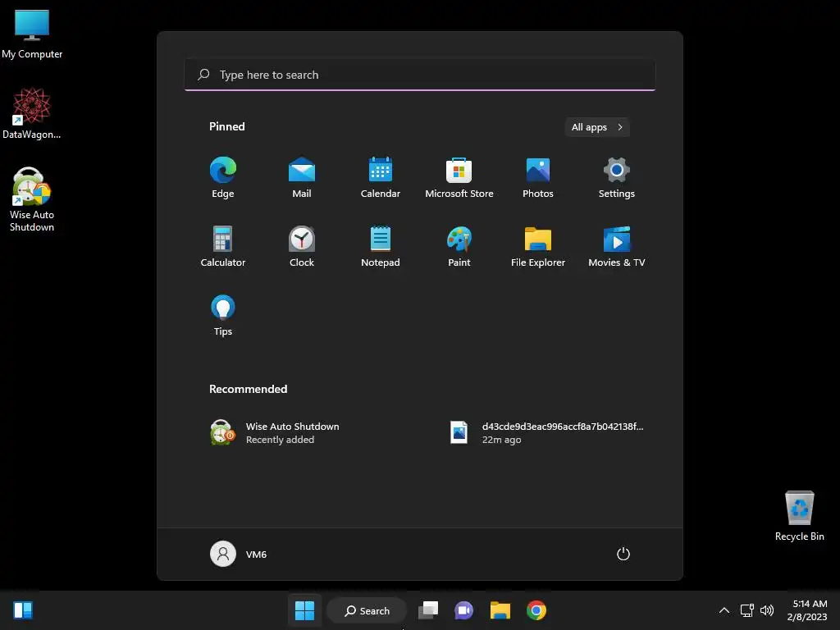Select Wise Auto Shutdown desktop shortcut
840x630 pixels.
pos(32,200)
